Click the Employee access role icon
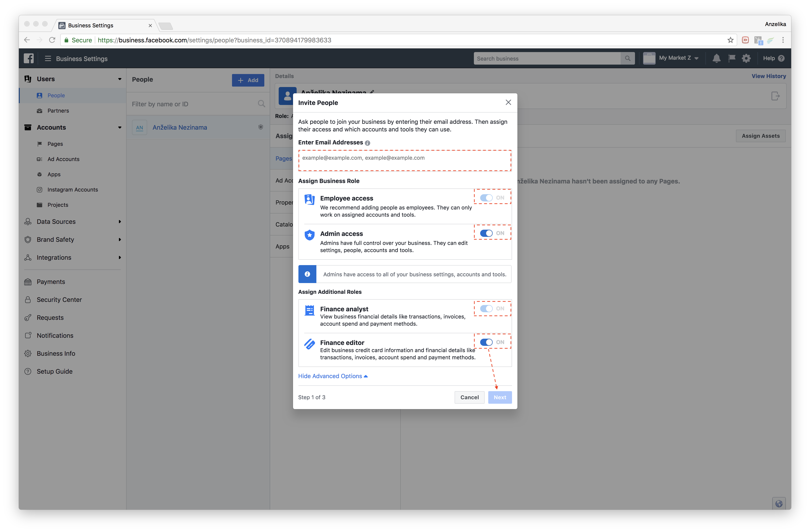The image size is (810, 532). [309, 199]
